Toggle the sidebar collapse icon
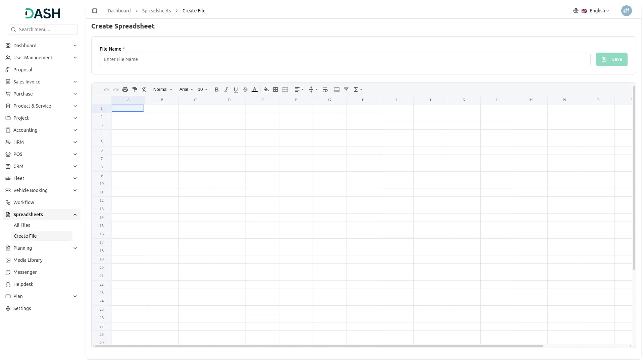The width and height of the screenshot is (644, 362). [95, 11]
